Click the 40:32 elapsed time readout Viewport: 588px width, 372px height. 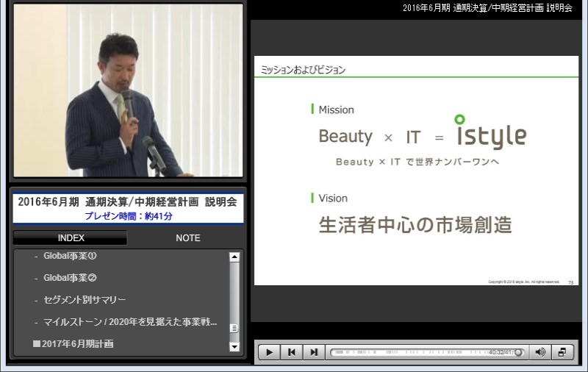497,352
